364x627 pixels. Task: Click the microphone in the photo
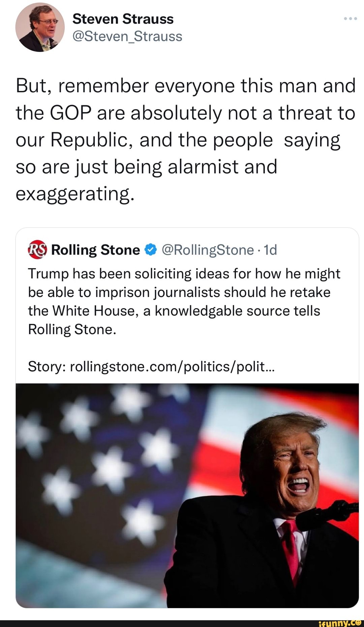click(324, 516)
